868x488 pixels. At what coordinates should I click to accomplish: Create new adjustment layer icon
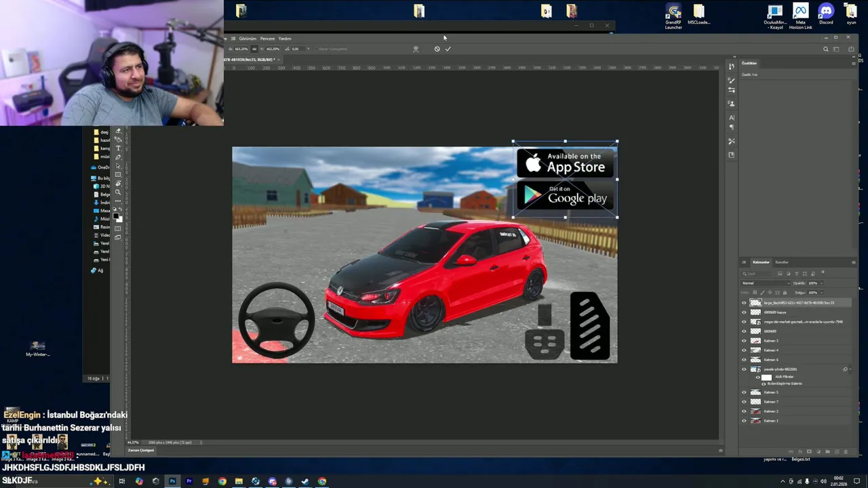(818, 451)
